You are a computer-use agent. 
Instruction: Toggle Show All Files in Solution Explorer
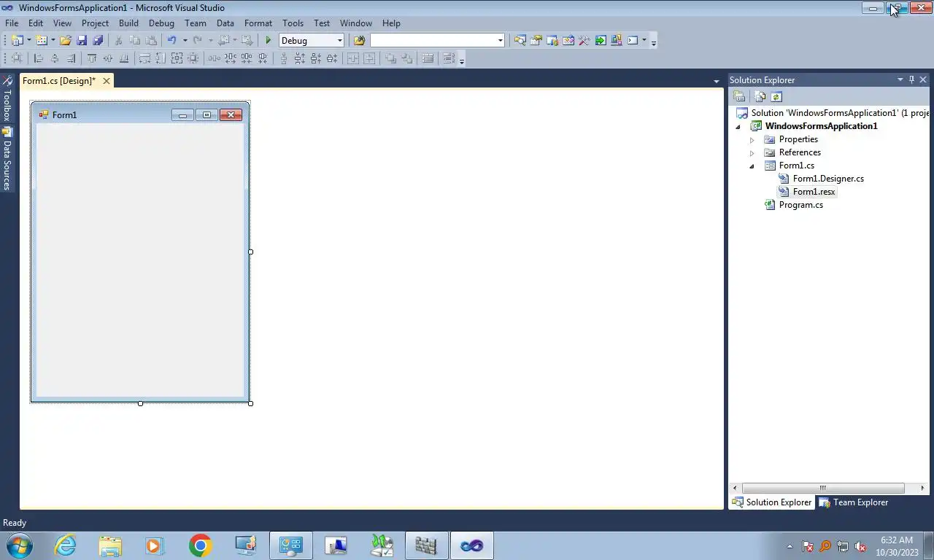coord(760,96)
